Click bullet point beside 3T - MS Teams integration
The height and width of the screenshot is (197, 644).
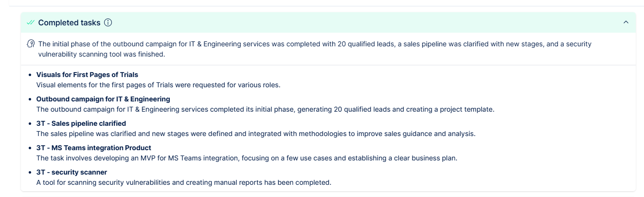(30, 148)
